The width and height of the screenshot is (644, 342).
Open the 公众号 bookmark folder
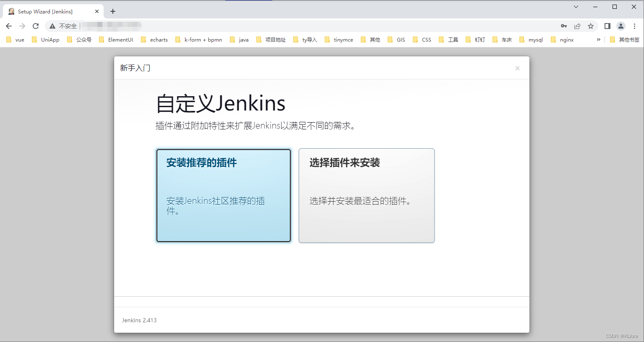click(79, 40)
